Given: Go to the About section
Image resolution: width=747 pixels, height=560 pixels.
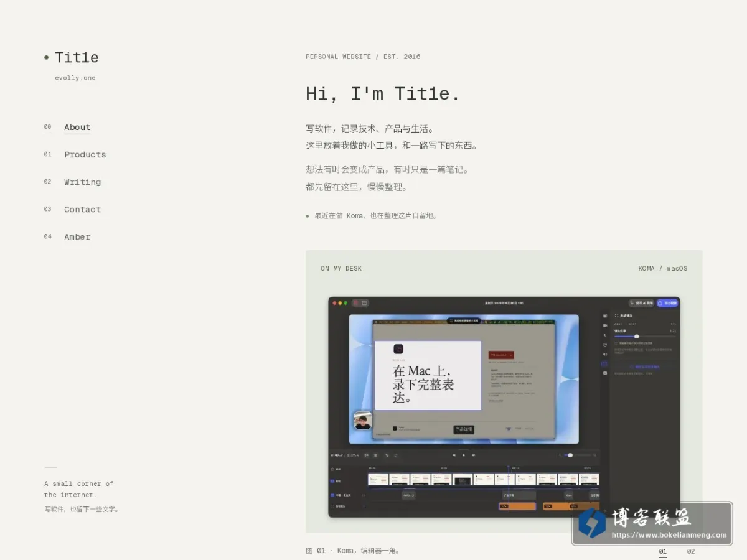Looking at the screenshot, I should [x=77, y=128].
